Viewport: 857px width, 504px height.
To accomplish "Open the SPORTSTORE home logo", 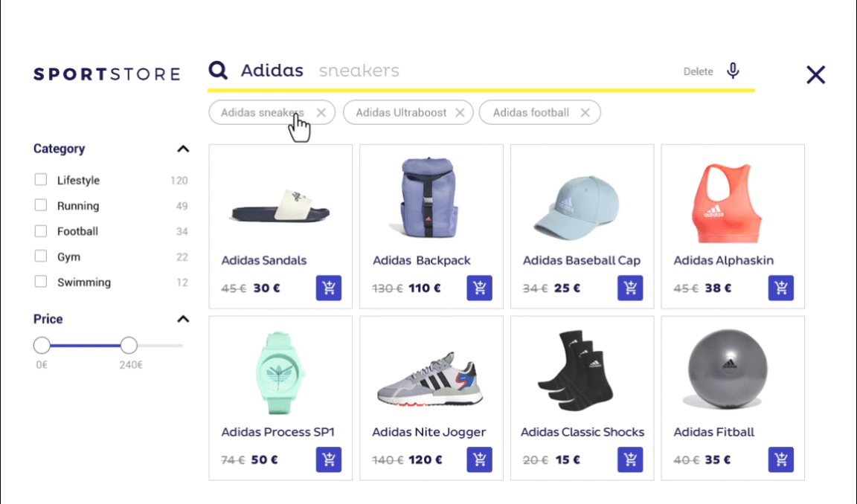I will pyautogui.click(x=106, y=74).
